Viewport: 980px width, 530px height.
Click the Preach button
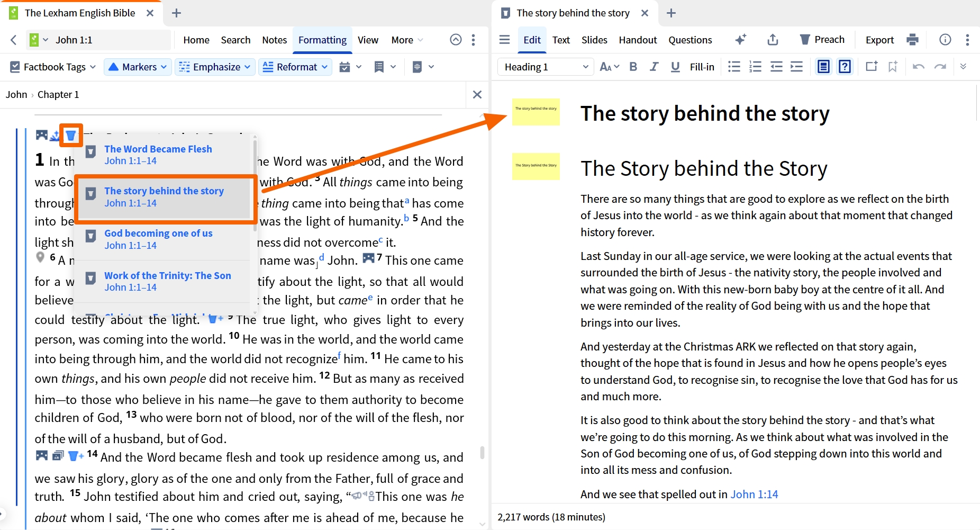click(x=822, y=40)
